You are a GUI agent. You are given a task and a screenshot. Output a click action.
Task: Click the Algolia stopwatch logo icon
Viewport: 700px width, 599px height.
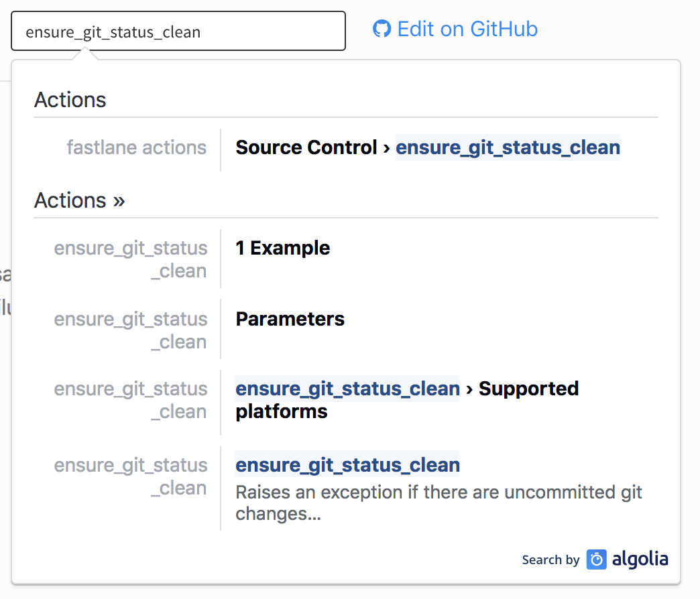pos(595,559)
